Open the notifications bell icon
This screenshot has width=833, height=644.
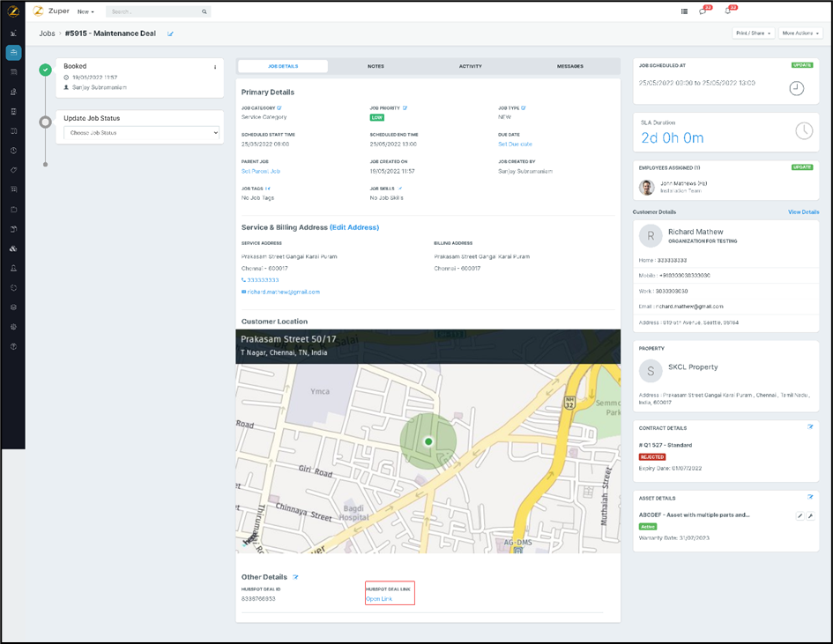pyautogui.click(x=727, y=11)
